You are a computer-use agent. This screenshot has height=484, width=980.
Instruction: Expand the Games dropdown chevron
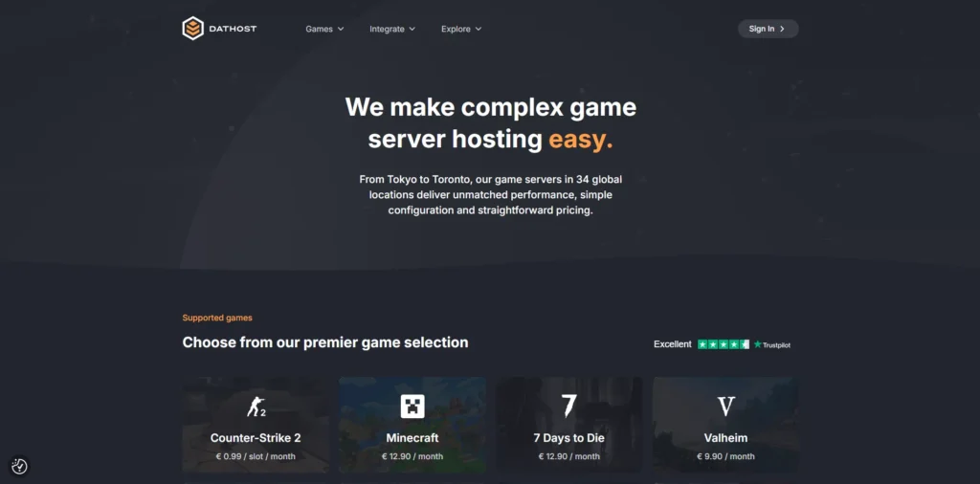[341, 29]
